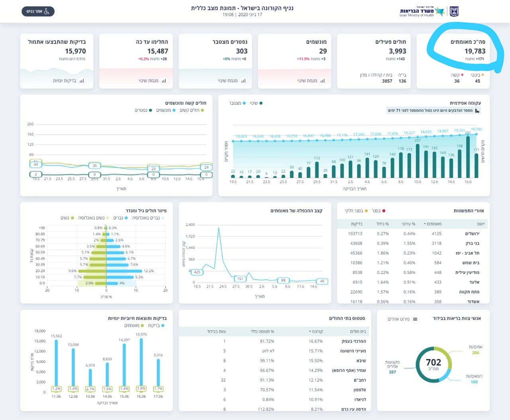Open the daily tests chart icon בדיקות יומיות

click(x=82, y=81)
